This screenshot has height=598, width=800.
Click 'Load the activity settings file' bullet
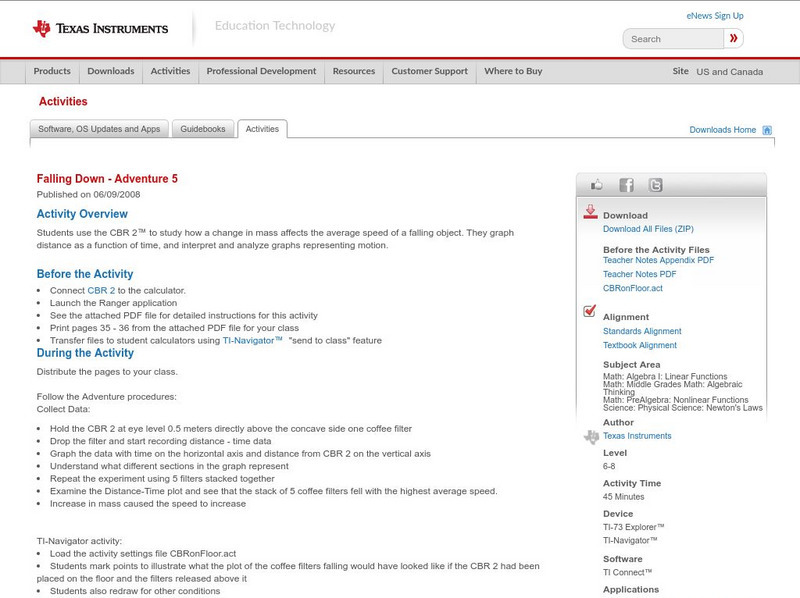pos(143,554)
